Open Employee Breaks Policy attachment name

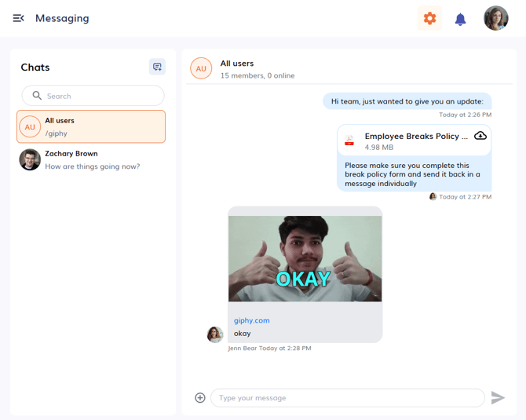pyautogui.click(x=416, y=136)
